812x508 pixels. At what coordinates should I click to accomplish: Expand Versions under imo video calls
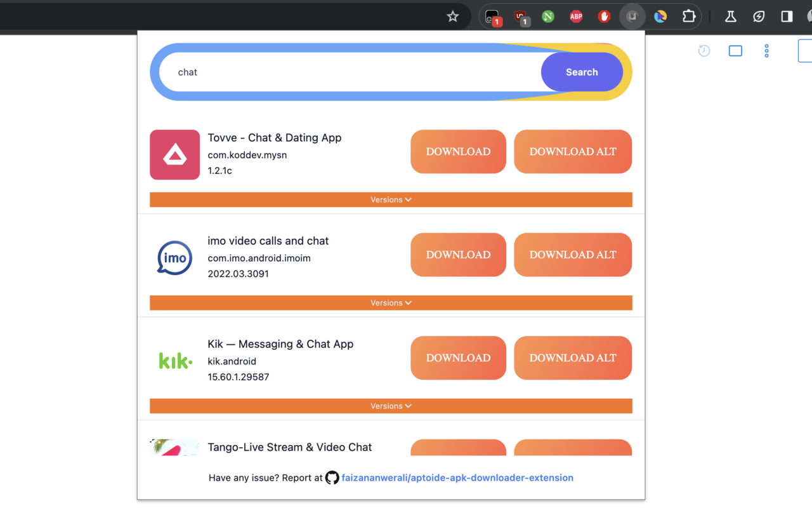(x=391, y=303)
